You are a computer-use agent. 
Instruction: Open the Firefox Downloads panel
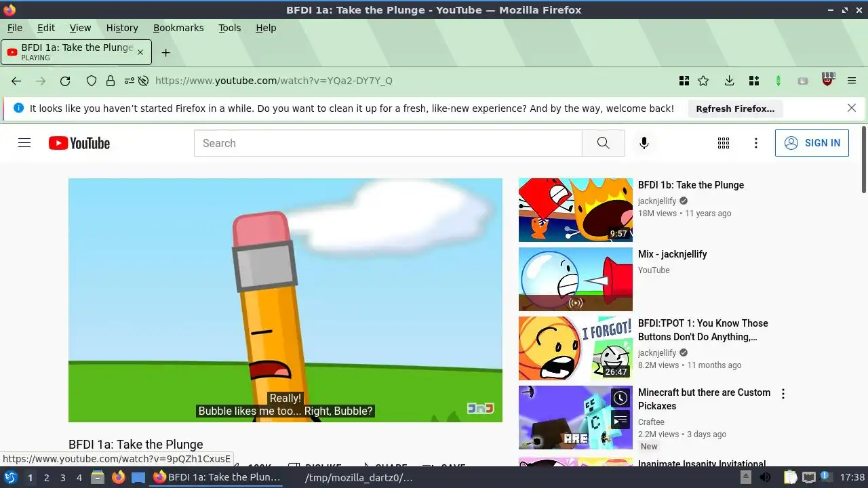tap(729, 81)
